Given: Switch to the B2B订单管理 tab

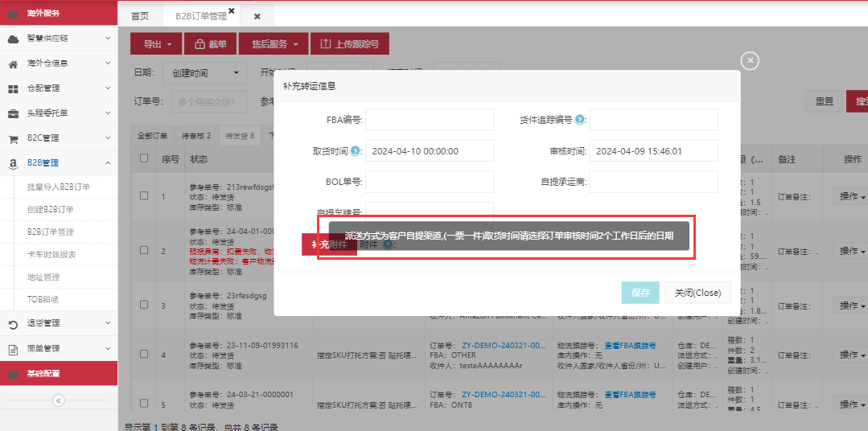Looking at the screenshot, I should pyautogui.click(x=201, y=16).
